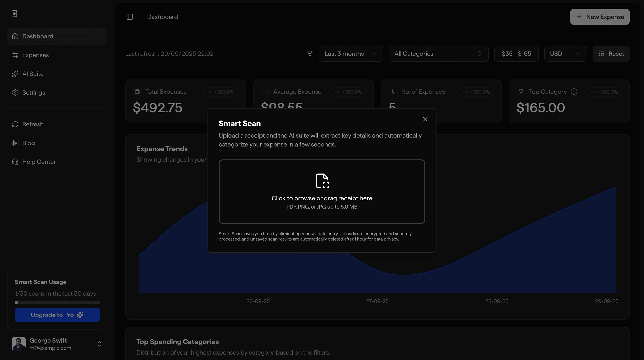
Task: Expand the All Categories selector
Action: [x=438, y=53]
